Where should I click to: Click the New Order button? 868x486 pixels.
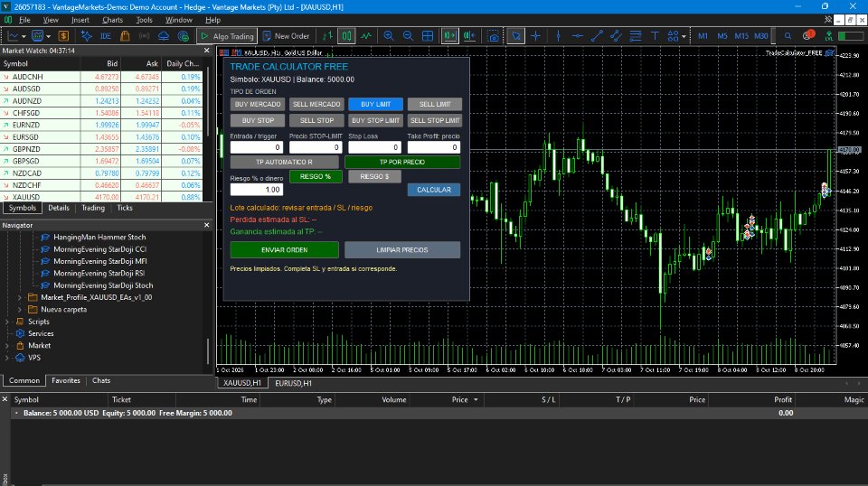click(x=286, y=36)
